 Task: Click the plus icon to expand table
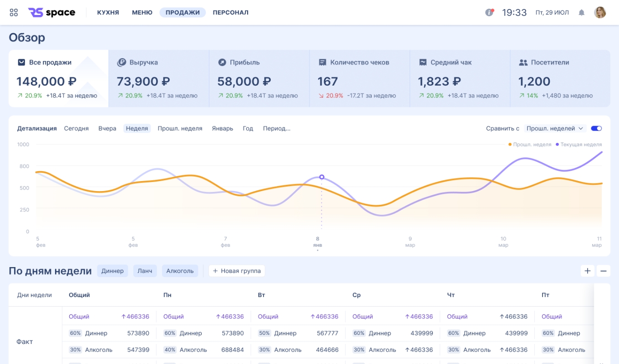587,271
